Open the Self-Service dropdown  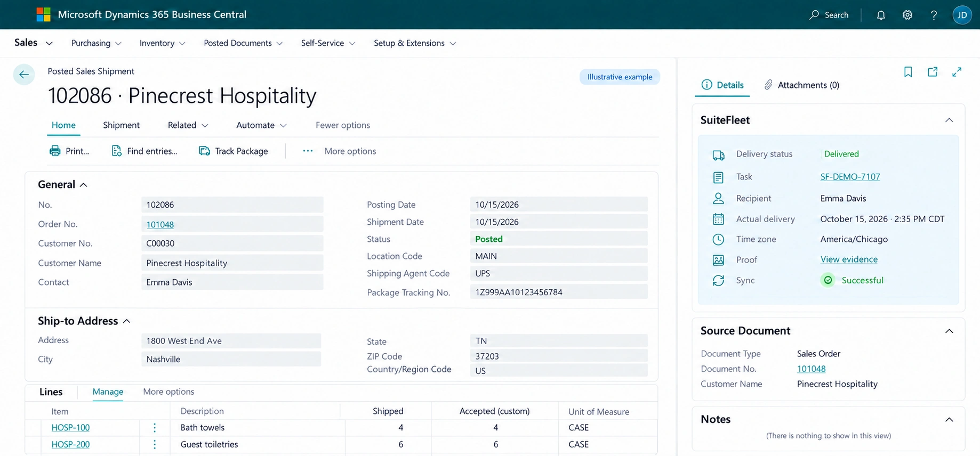click(x=328, y=43)
